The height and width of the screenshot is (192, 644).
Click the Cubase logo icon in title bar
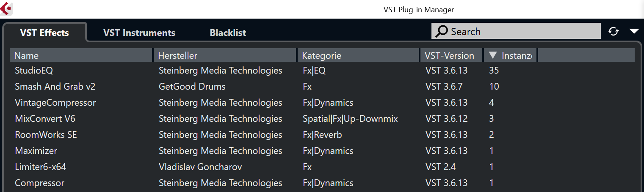click(6, 8)
